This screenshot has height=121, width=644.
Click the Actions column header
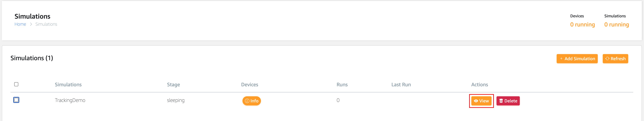(x=479, y=85)
